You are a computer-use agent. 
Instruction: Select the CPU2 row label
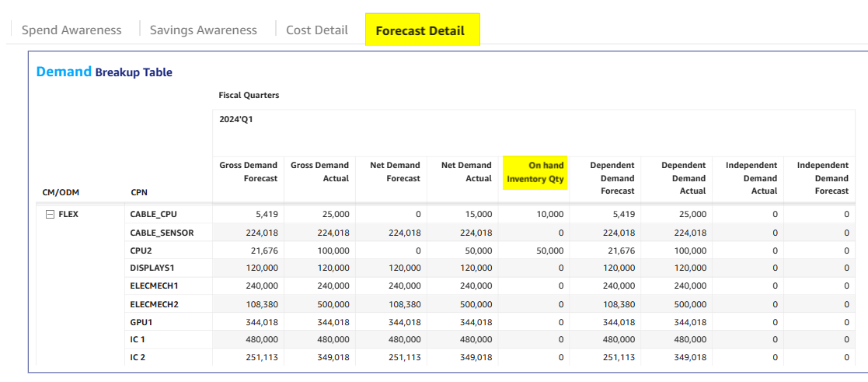point(141,251)
